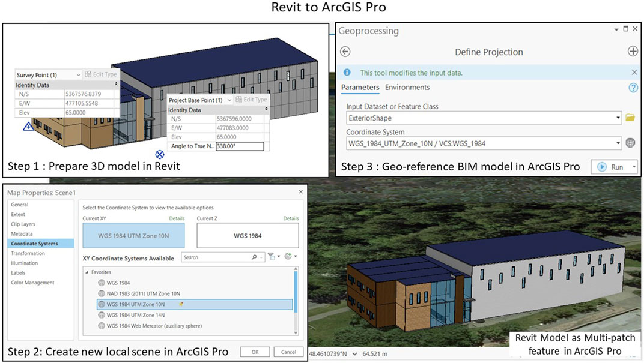Open Extent page in Map Properties
The image size is (644, 363).
(18, 214)
